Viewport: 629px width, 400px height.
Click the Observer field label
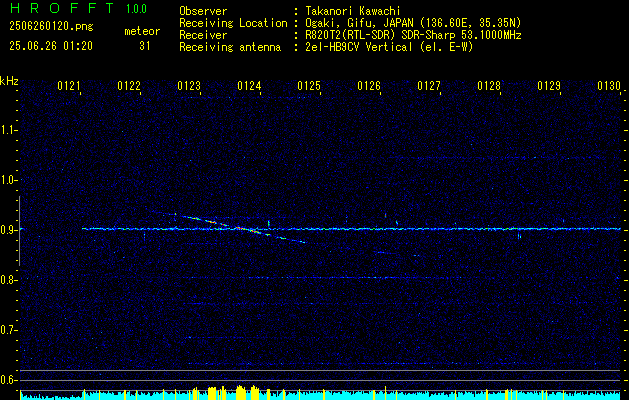coord(203,11)
